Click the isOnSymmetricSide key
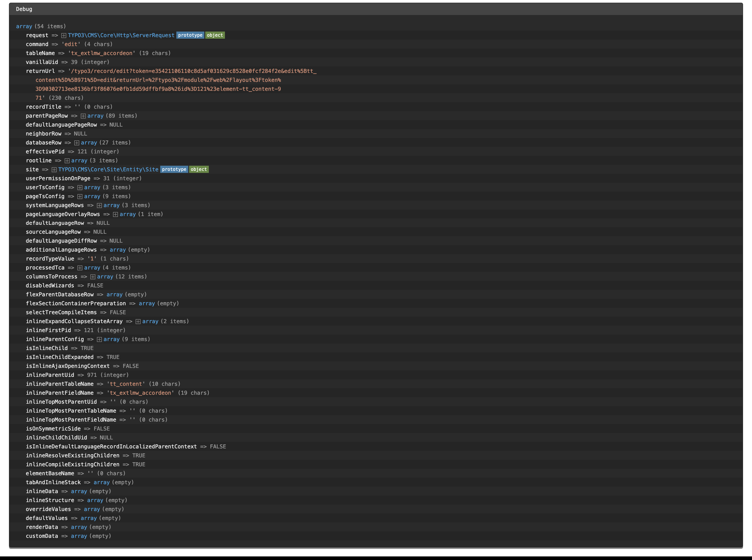Screen dimensions: 752x560 coord(53,428)
